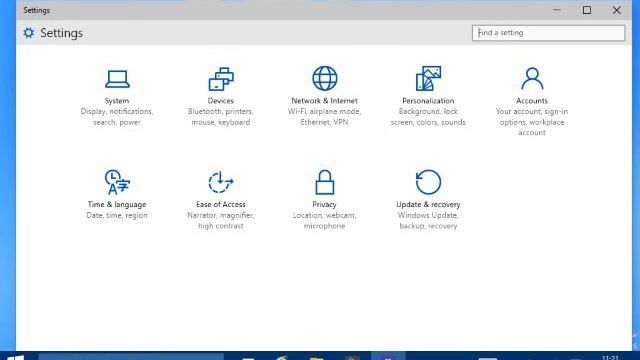Open the System settings laptop icon

pos(117,79)
